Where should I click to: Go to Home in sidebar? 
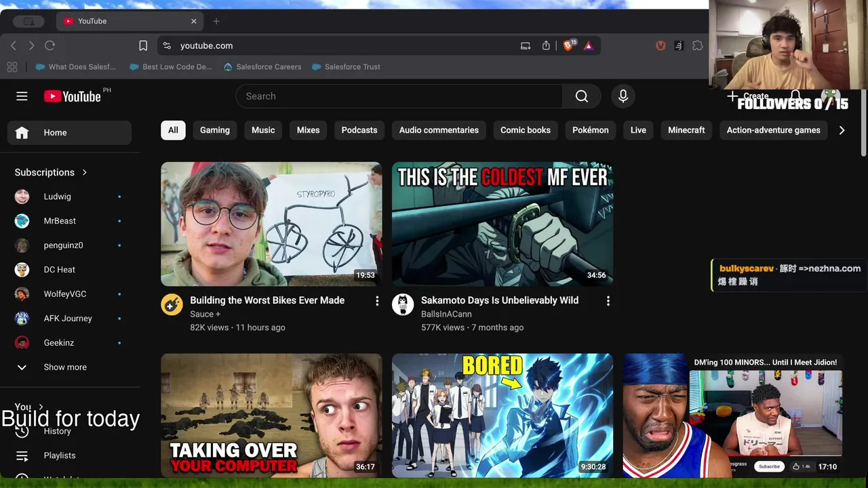click(69, 133)
